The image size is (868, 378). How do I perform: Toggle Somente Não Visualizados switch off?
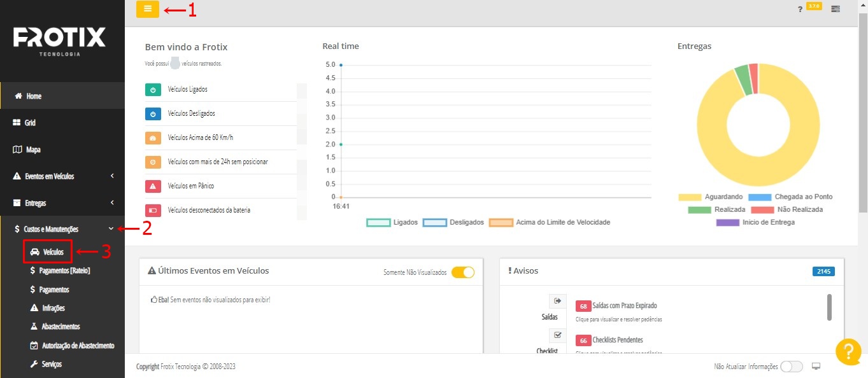(x=463, y=272)
